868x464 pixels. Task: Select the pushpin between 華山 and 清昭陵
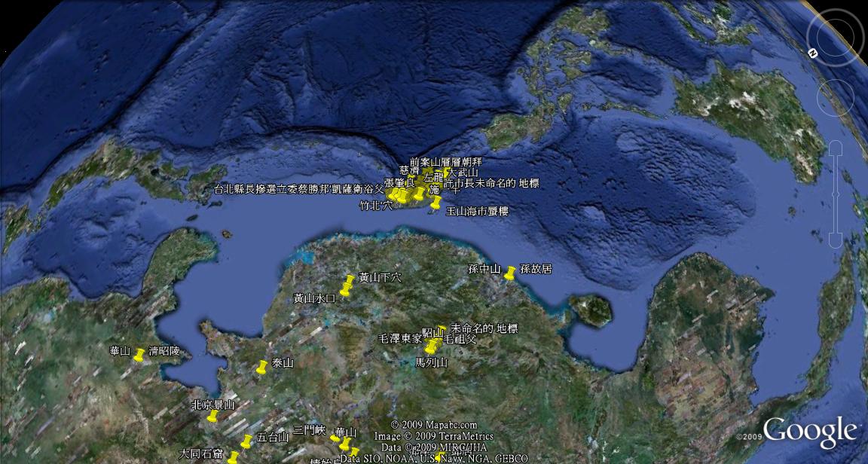coord(139,354)
